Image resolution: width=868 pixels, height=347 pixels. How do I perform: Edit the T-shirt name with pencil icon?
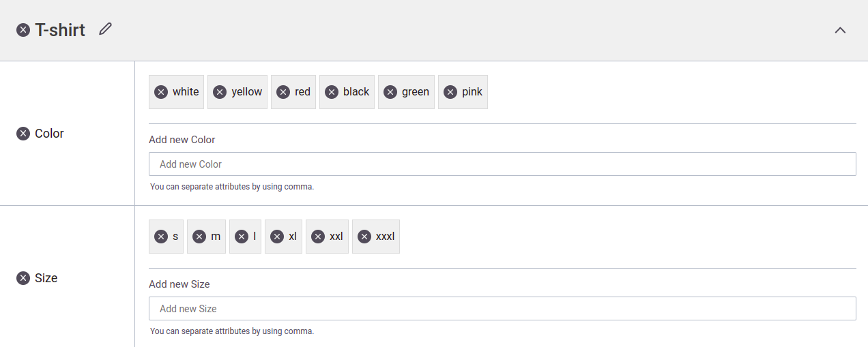(x=105, y=29)
